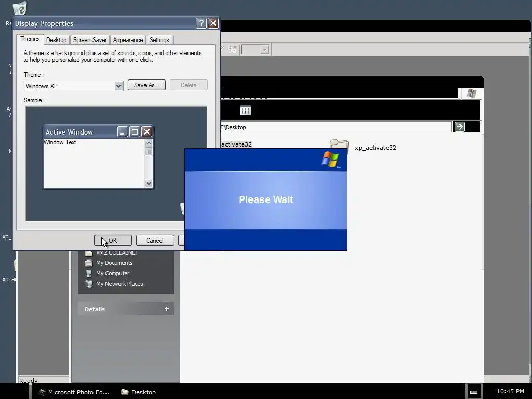
Task: Open the zoom dropdown in Photo Editor toolbar
Action: [265, 49]
